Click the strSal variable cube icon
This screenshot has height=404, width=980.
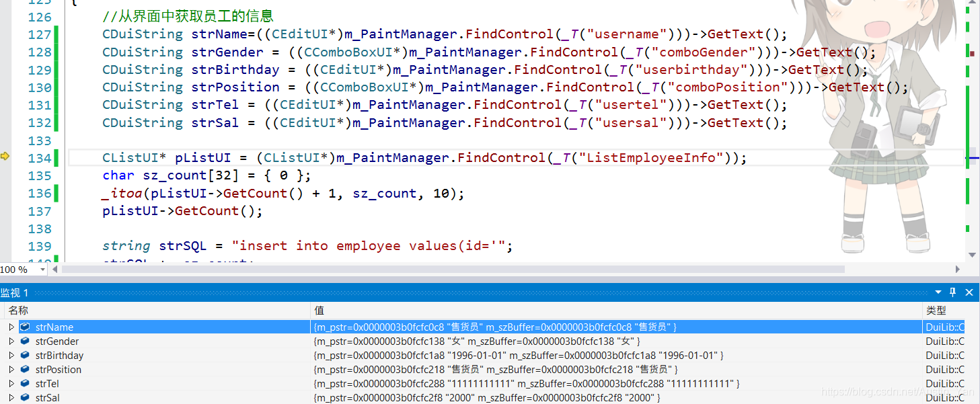click(x=26, y=398)
